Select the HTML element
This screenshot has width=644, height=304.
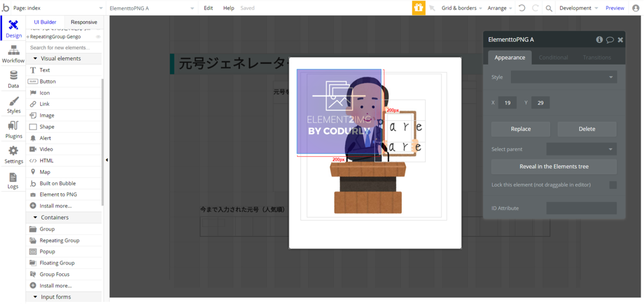pos(64,160)
